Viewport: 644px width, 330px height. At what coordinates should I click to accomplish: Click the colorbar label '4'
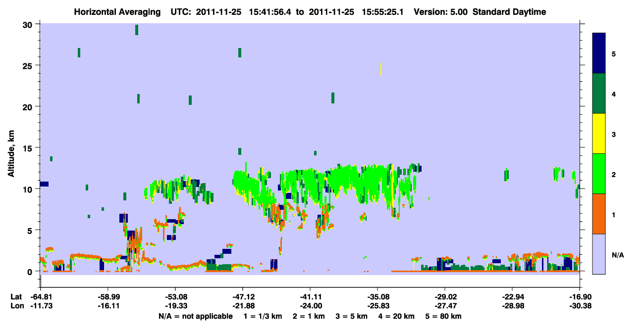[x=614, y=94]
